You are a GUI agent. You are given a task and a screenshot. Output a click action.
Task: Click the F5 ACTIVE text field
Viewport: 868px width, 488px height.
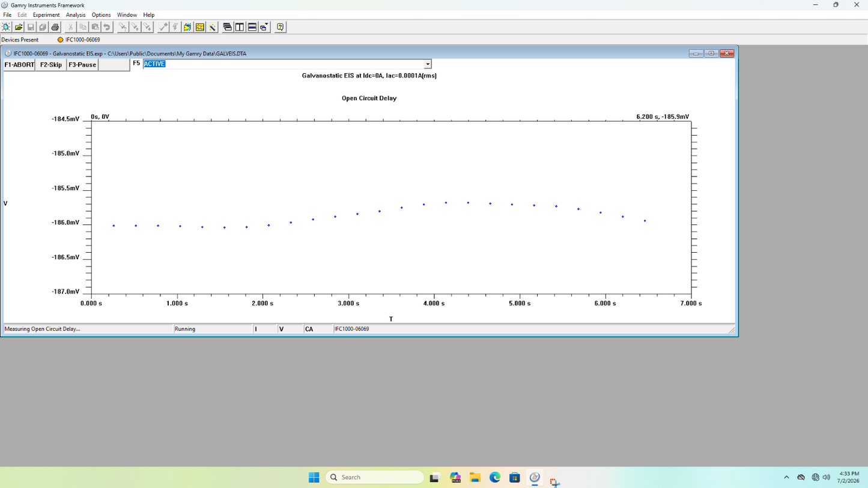pyautogui.click(x=284, y=64)
